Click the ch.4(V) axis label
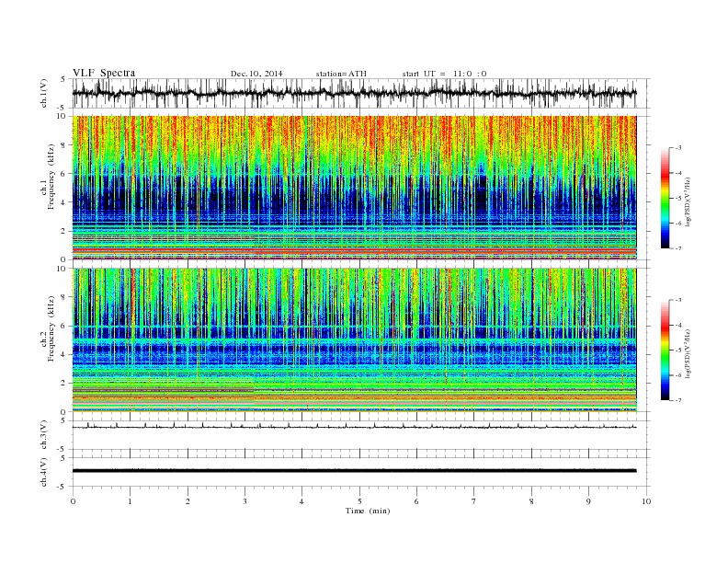728x563 pixels. 44,472
